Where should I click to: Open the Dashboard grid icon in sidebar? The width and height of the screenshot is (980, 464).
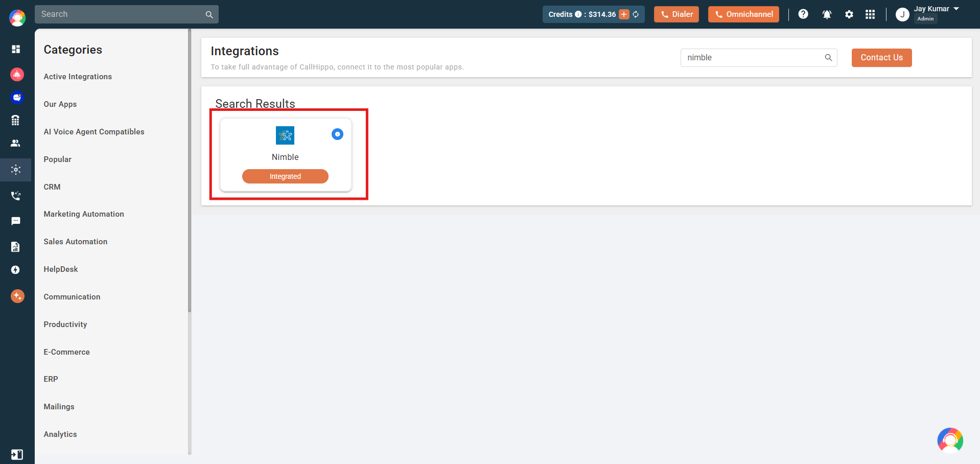coord(16,49)
